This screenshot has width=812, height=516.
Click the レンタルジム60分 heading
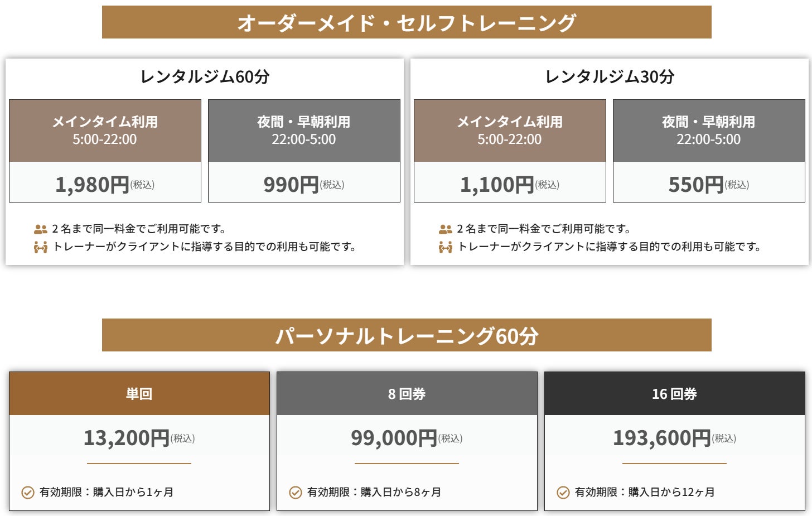click(x=205, y=76)
